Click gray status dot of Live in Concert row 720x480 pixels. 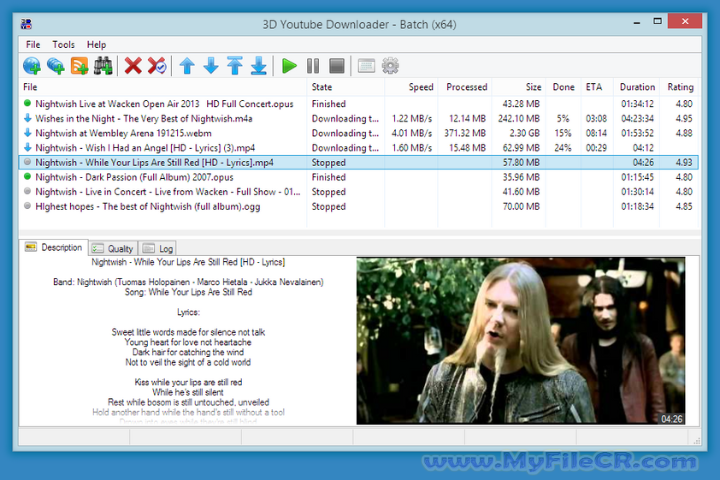(x=28, y=191)
